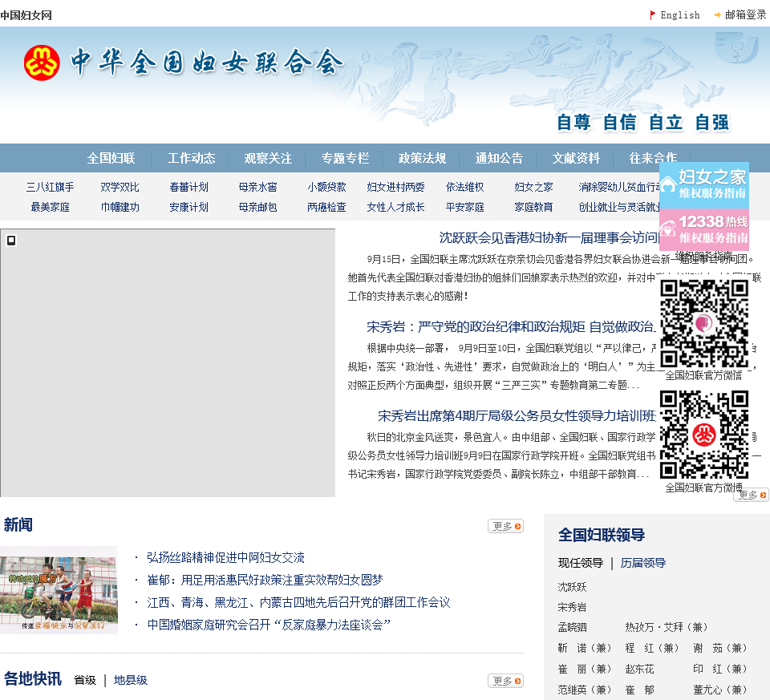Open the news thumbnail of children cycling
The image size is (770, 700).
click(59, 590)
